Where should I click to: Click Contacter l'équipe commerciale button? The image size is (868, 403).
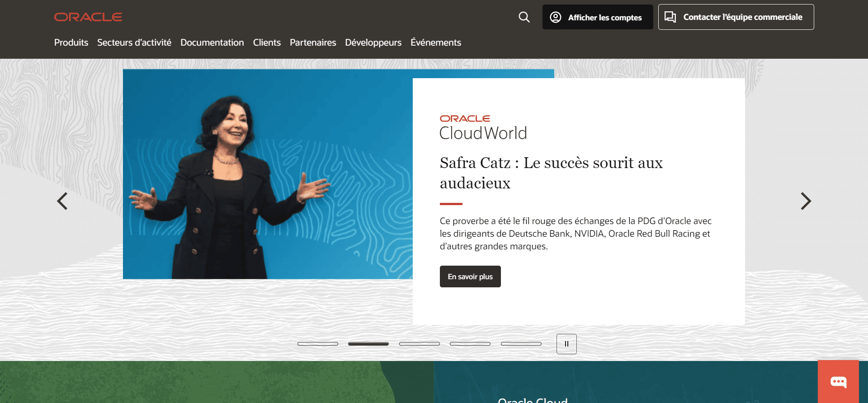pyautogui.click(x=736, y=17)
